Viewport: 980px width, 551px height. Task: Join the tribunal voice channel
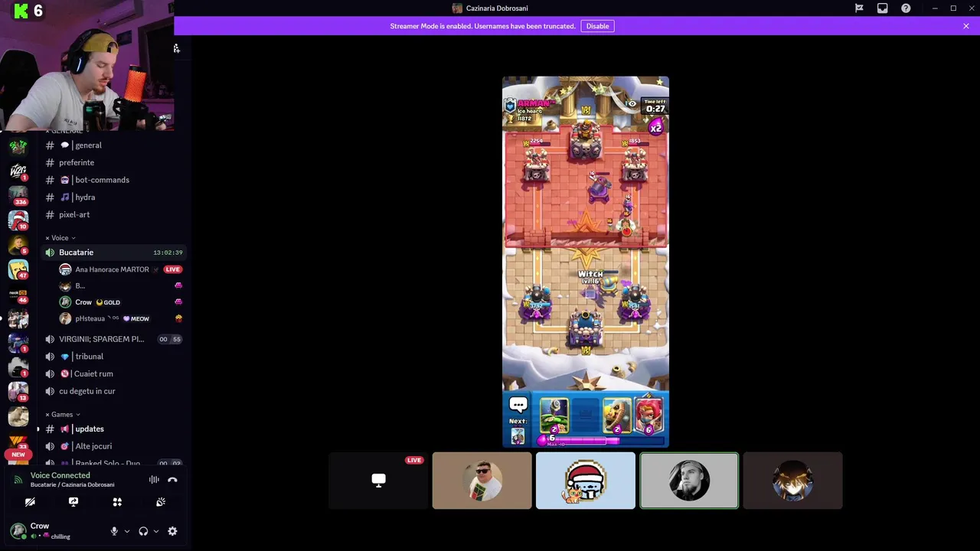point(113,357)
